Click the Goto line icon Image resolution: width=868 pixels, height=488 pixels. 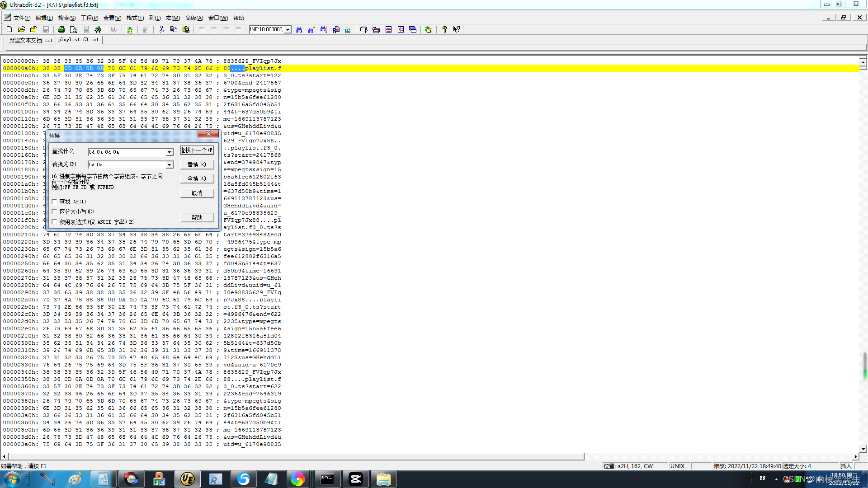tap(348, 29)
